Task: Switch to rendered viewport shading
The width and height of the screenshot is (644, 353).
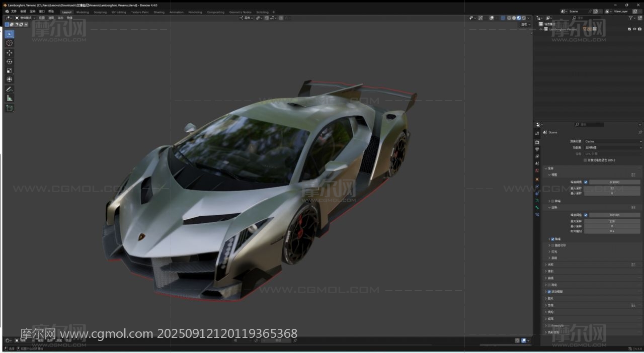Action: tap(524, 18)
